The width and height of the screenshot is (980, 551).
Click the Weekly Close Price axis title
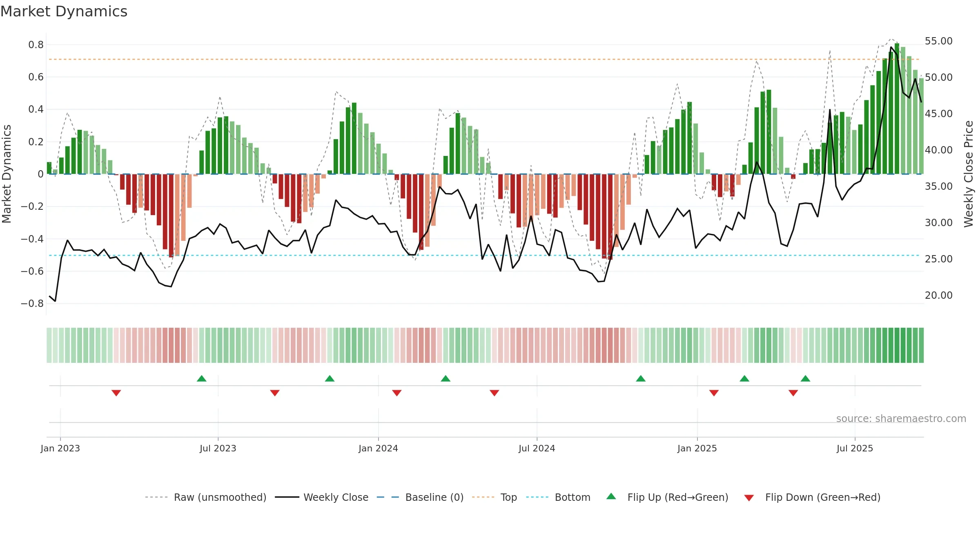[969, 174]
